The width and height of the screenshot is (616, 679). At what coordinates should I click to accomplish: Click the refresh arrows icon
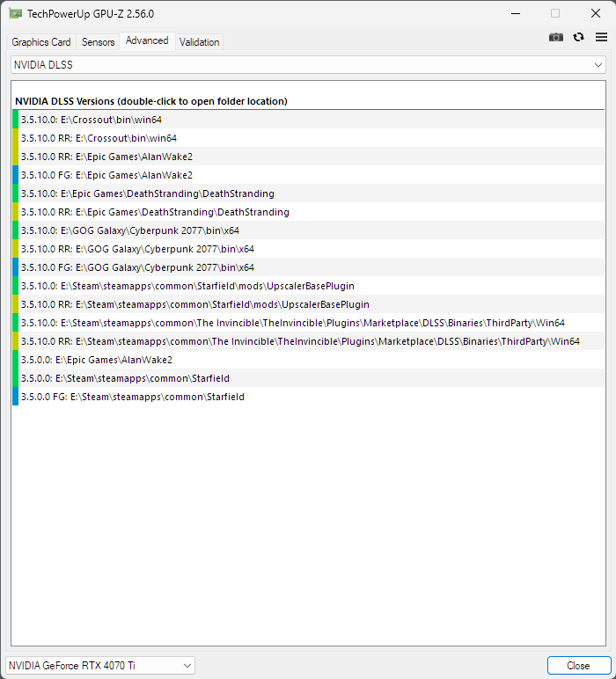point(578,37)
